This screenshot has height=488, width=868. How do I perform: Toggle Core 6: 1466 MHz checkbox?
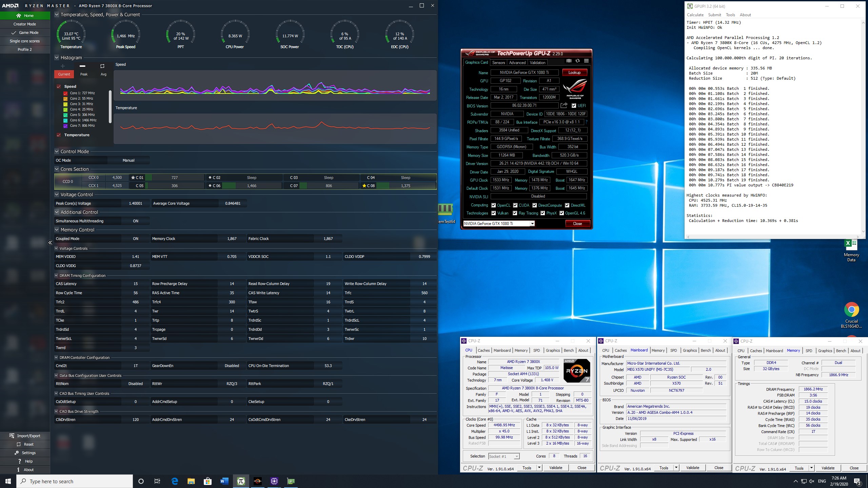[x=66, y=120]
